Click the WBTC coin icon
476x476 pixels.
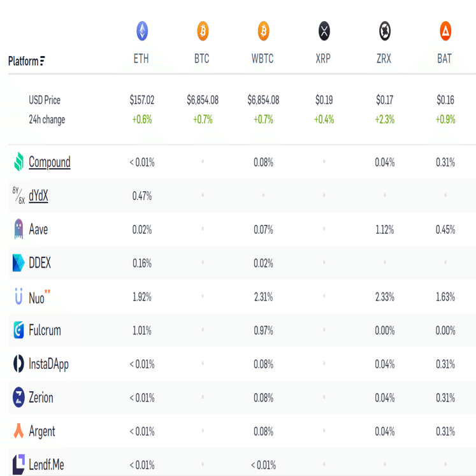point(263,31)
